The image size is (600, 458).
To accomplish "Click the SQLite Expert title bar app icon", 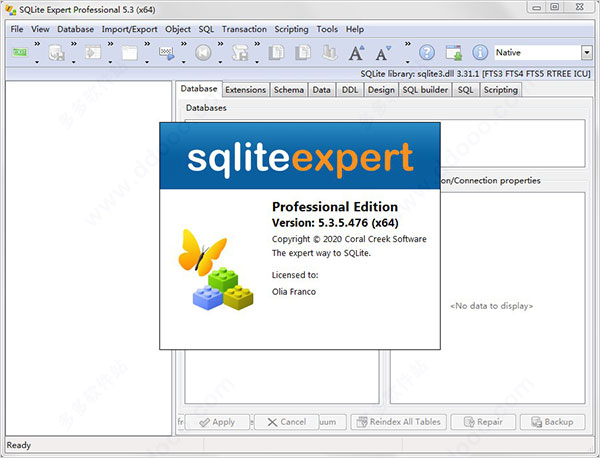I will coord(11,10).
